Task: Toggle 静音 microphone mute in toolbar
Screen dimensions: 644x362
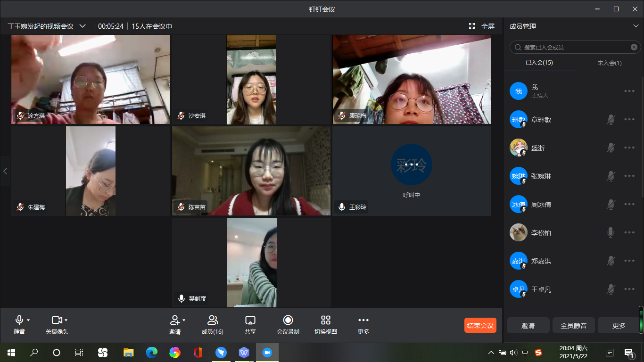Action: pos(19,321)
